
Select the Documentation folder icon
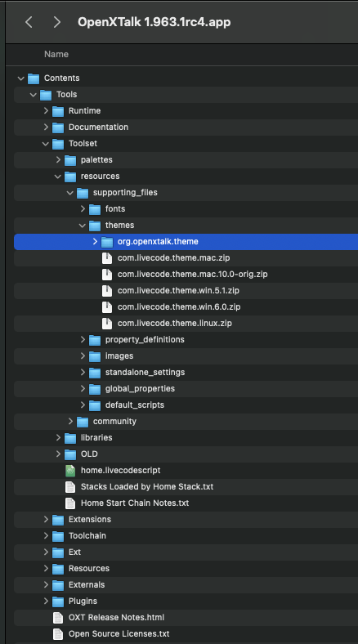[x=58, y=127]
